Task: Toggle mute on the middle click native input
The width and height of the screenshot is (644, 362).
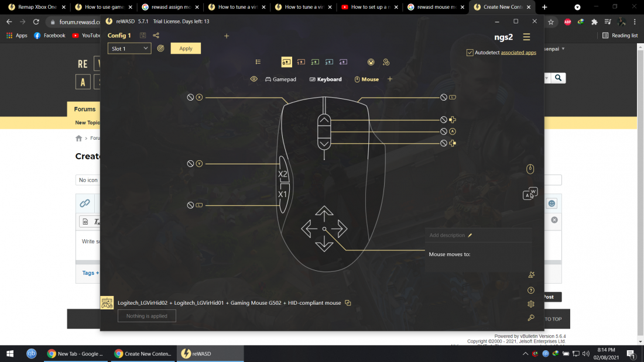Action: click(444, 132)
